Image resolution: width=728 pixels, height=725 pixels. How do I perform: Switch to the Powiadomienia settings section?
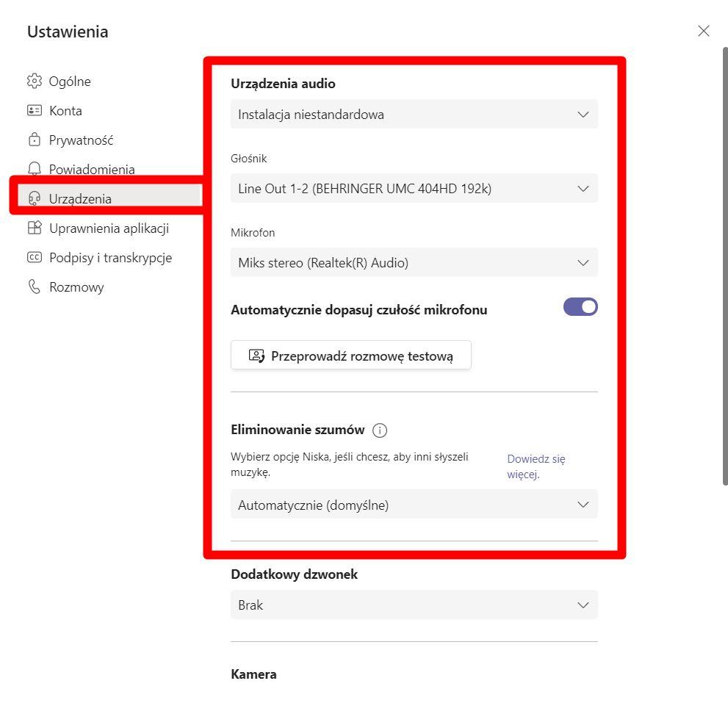click(91, 169)
